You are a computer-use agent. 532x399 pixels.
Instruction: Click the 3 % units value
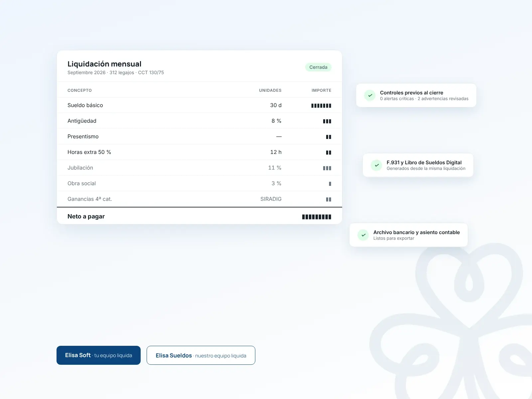point(276,183)
